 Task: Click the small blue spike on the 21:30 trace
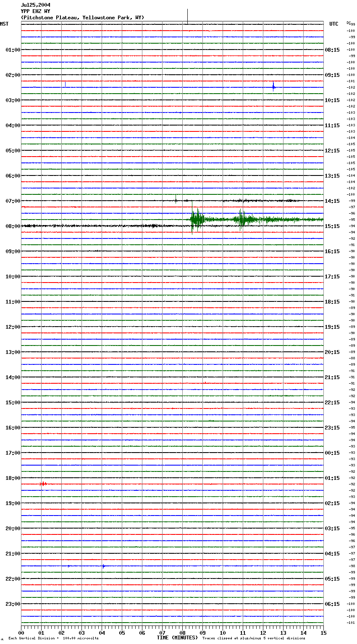point(103,566)
